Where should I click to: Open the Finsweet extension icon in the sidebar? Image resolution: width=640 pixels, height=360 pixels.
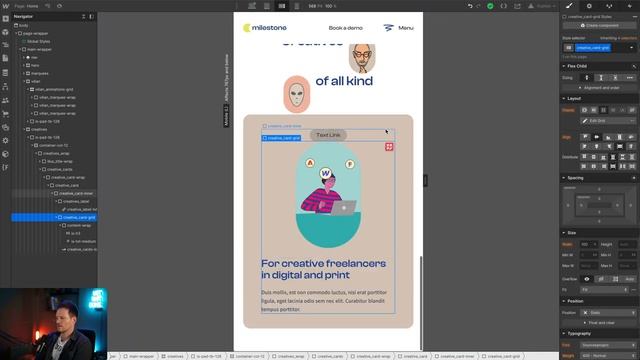[x=5, y=167]
